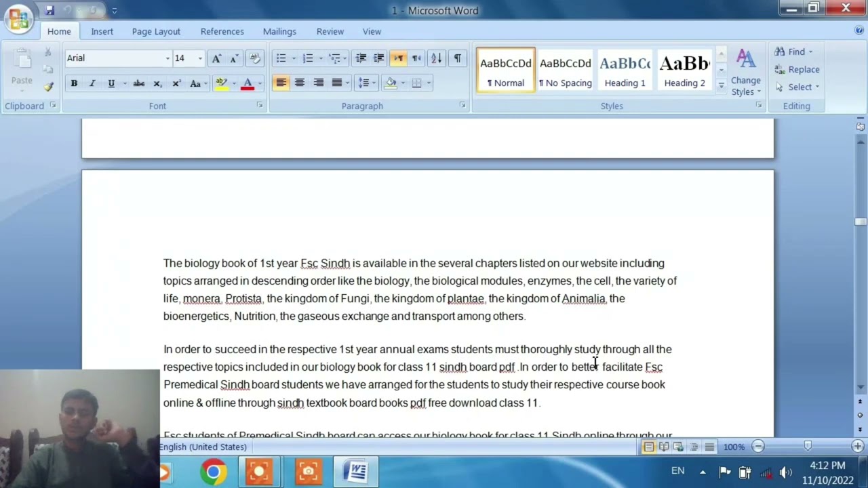Image resolution: width=868 pixels, height=488 pixels.
Task: Set right-to-left text direction
Action: (x=416, y=58)
